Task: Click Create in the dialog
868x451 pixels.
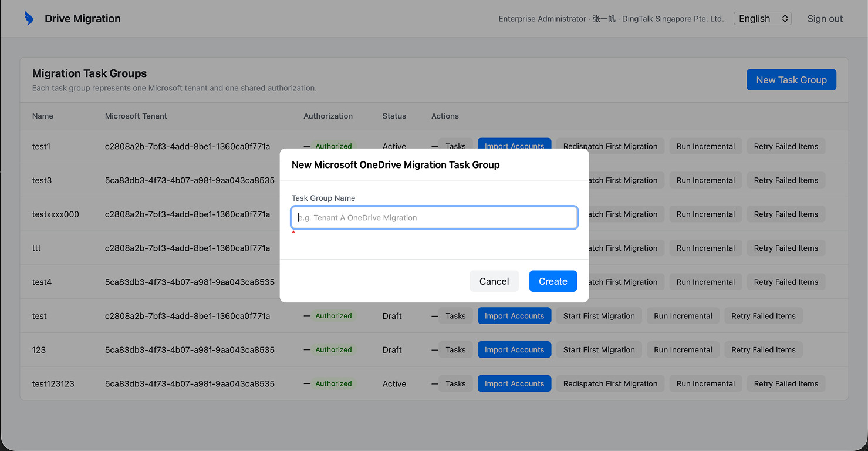Action: click(x=553, y=281)
